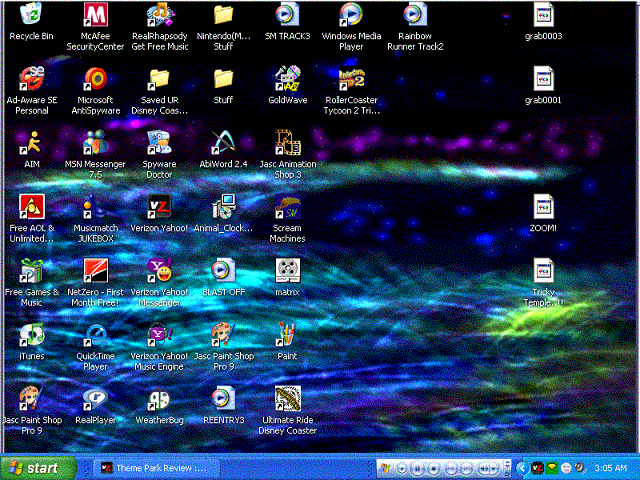The height and width of the screenshot is (480, 640).
Task: Open Microsoft AntiSpyware shortcut
Action: [x=96, y=91]
